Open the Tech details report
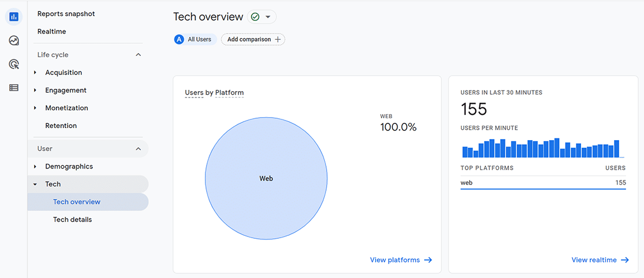644x278 pixels. (x=72, y=220)
